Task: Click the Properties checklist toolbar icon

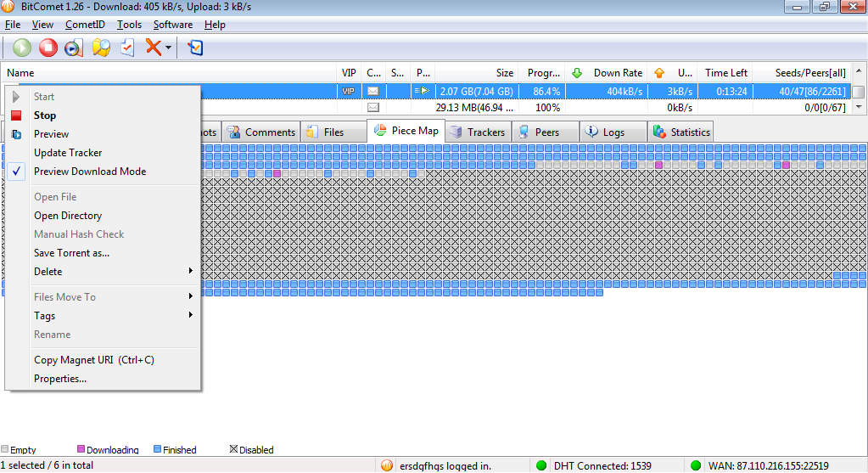Action: point(126,48)
